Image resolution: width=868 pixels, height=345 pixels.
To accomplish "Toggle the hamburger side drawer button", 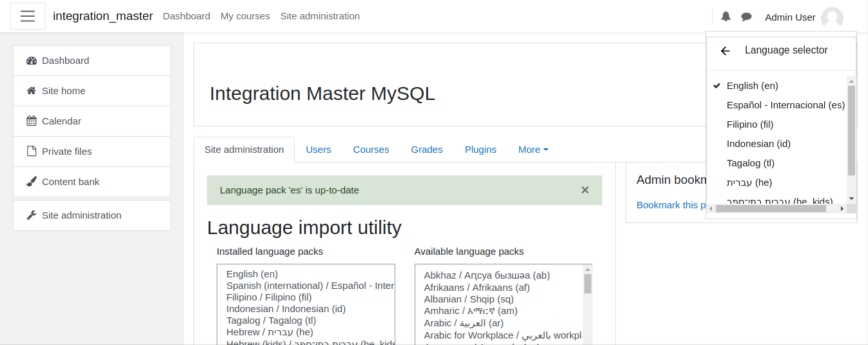I will [x=28, y=16].
